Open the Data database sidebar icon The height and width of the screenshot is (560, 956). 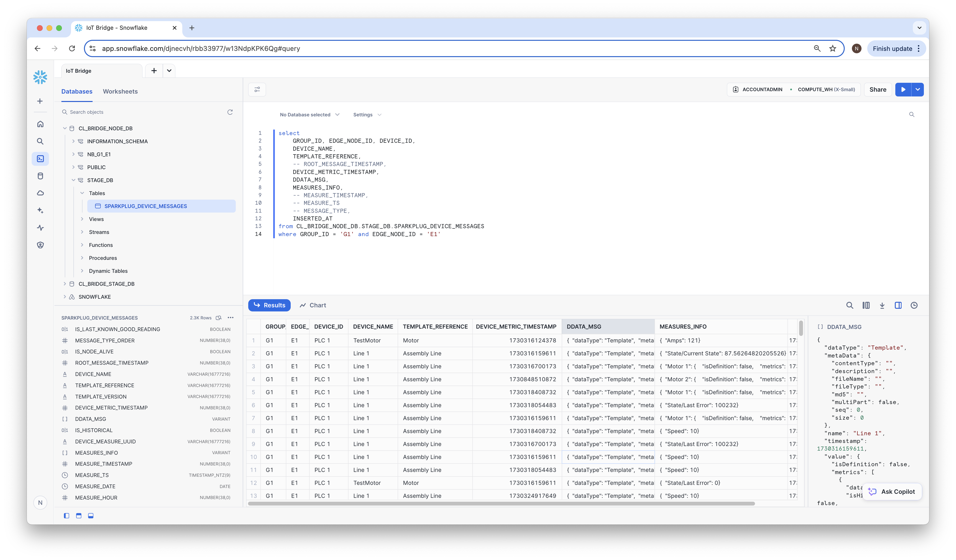click(x=40, y=176)
